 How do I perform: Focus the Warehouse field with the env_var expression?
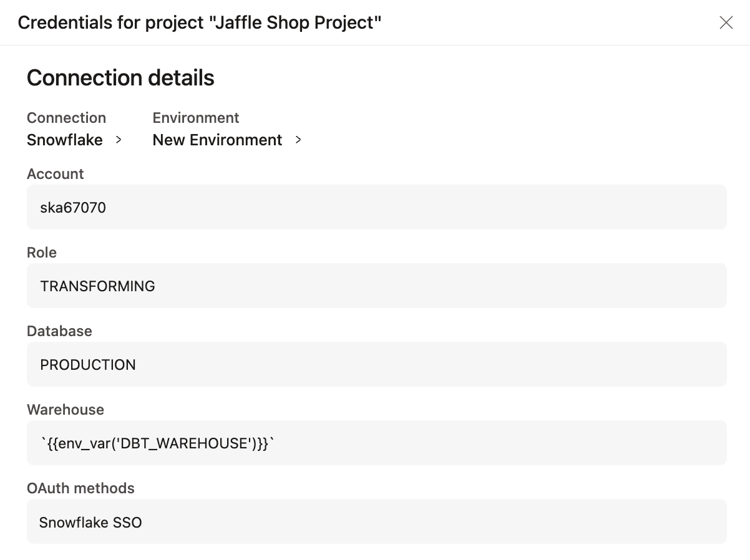click(376, 443)
